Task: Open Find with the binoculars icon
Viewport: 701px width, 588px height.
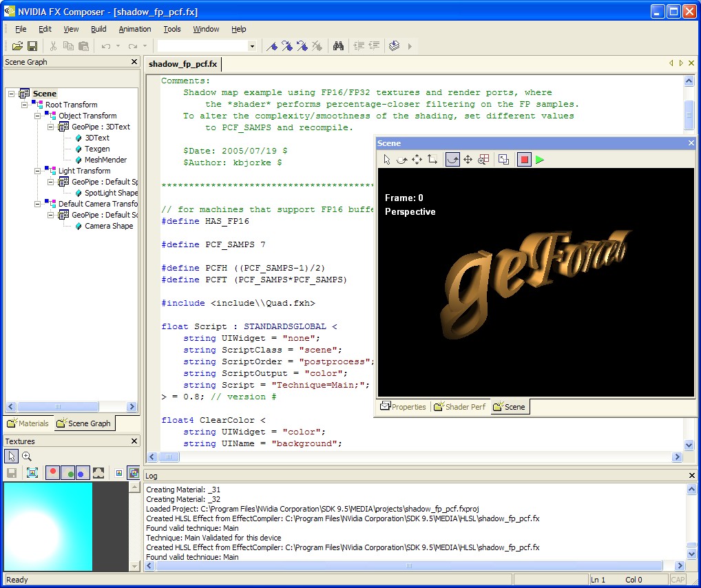Action: pyautogui.click(x=338, y=46)
